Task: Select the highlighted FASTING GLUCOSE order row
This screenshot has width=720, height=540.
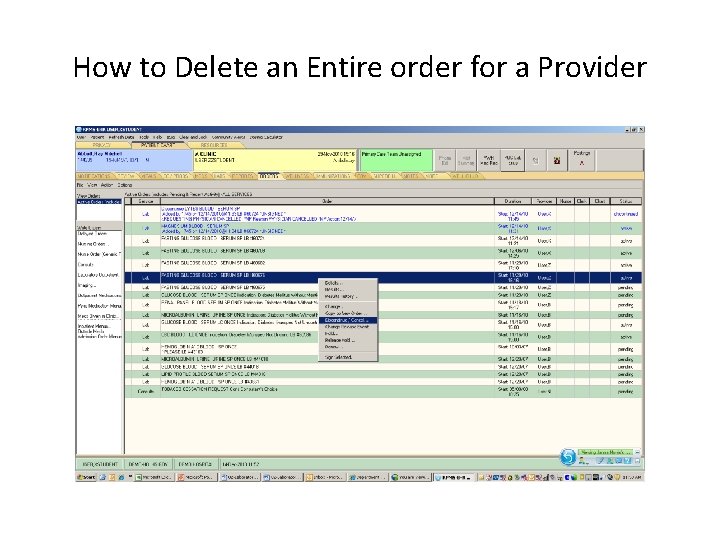Action: 383,277
